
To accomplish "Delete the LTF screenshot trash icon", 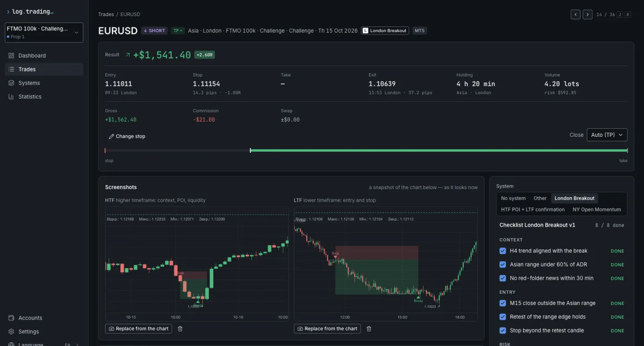I will coord(369,329).
